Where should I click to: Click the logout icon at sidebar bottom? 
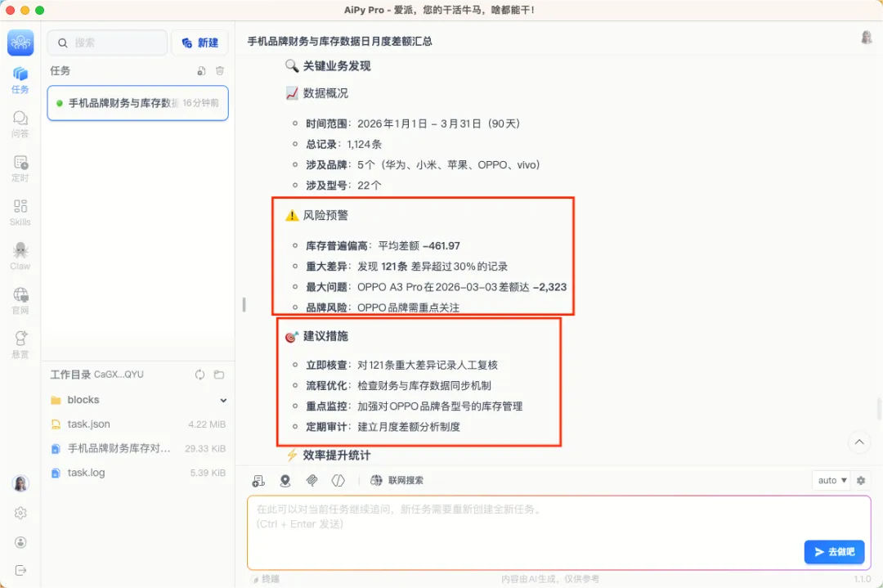click(x=20, y=571)
